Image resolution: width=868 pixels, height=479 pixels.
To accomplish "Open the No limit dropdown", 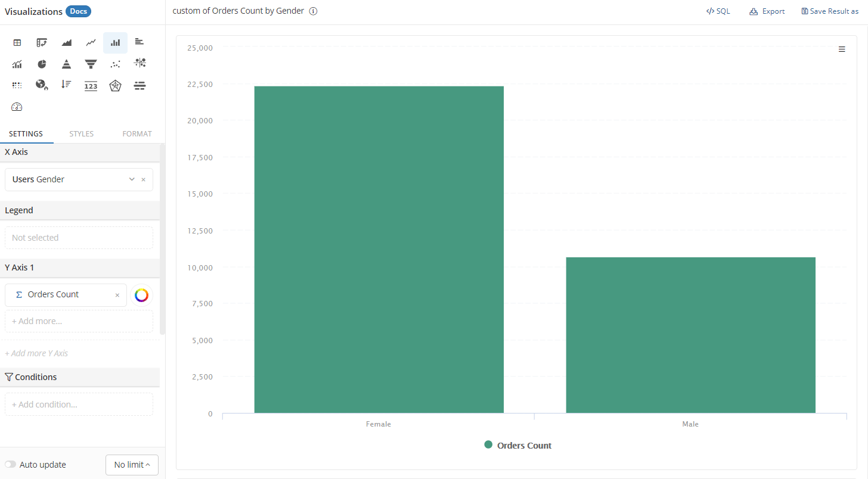I will [x=132, y=465].
